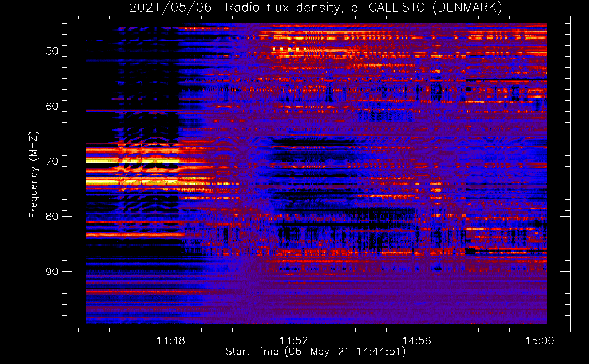
Task: Click the "Frequency (MHZ)" axis label
Action: pyautogui.click(x=33, y=175)
